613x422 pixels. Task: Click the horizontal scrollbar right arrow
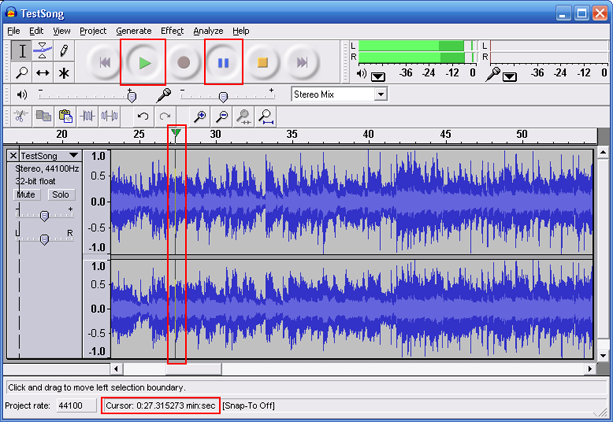coord(590,368)
